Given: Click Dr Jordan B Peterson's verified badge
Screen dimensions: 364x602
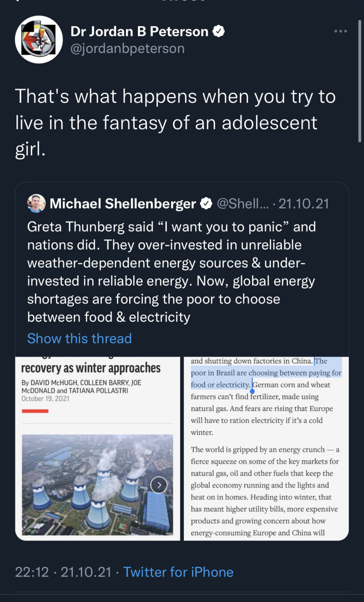Looking at the screenshot, I should click(x=218, y=31).
